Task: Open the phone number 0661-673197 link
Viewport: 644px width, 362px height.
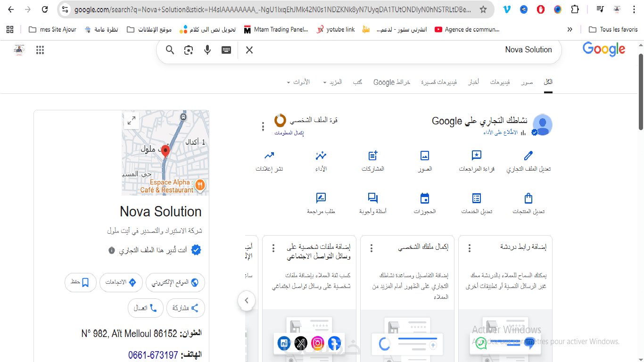Action: [153, 355]
